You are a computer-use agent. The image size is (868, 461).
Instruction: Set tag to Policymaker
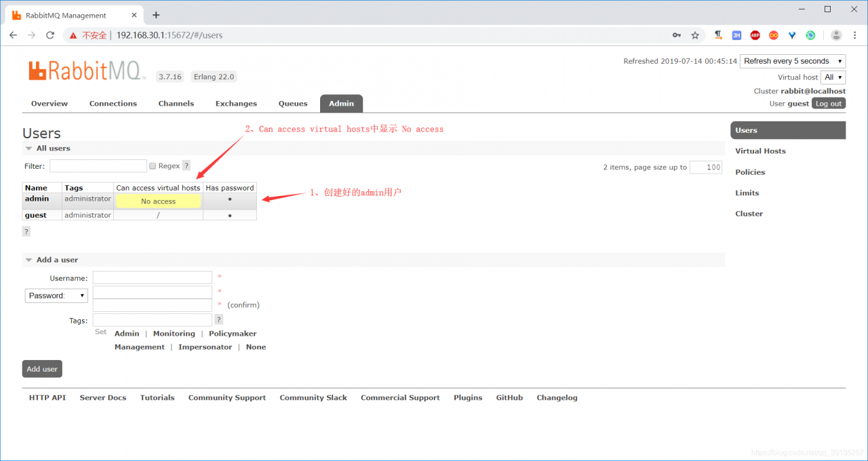click(x=233, y=334)
